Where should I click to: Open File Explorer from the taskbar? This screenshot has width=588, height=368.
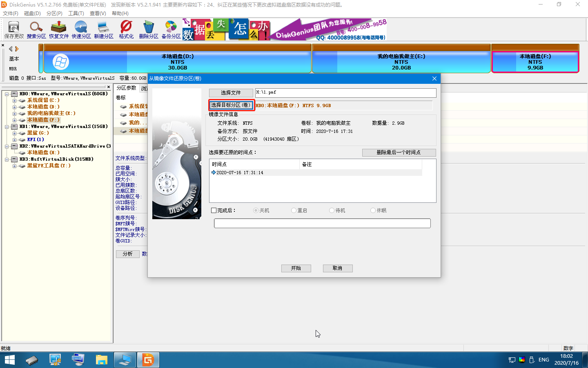pyautogui.click(x=101, y=360)
